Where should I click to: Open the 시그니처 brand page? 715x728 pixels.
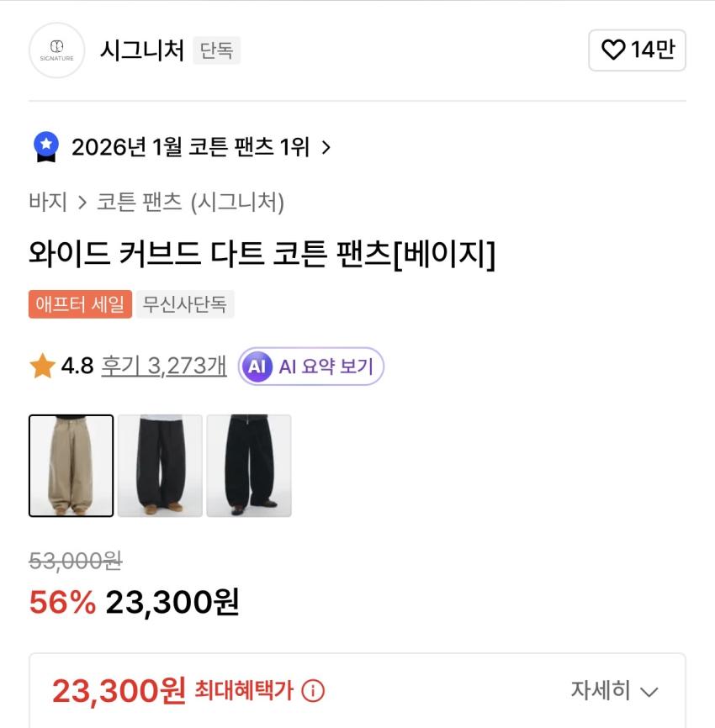(142, 50)
